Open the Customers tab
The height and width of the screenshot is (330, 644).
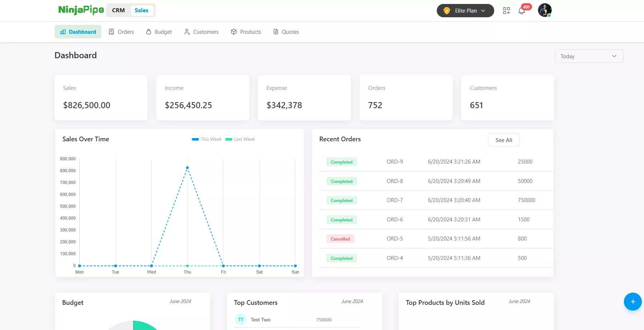pyautogui.click(x=201, y=32)
